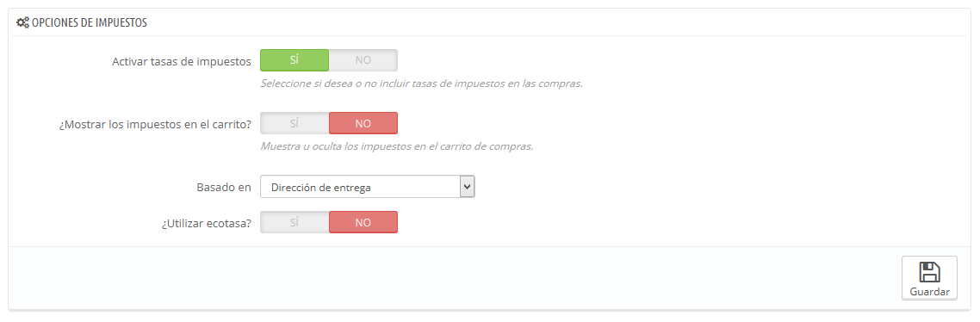The height and width of the screenshot is (322, 980).
Task: Select SÍ to show taxes in cart
Action: [x=295, y=123]
